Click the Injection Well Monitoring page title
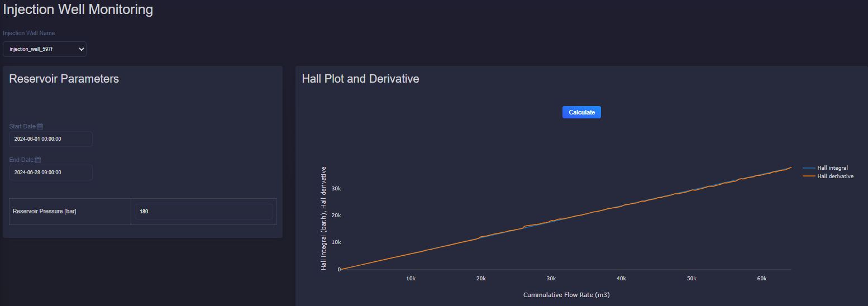The image size is (868, 306). pyautogui.click(x=78, y=9)
